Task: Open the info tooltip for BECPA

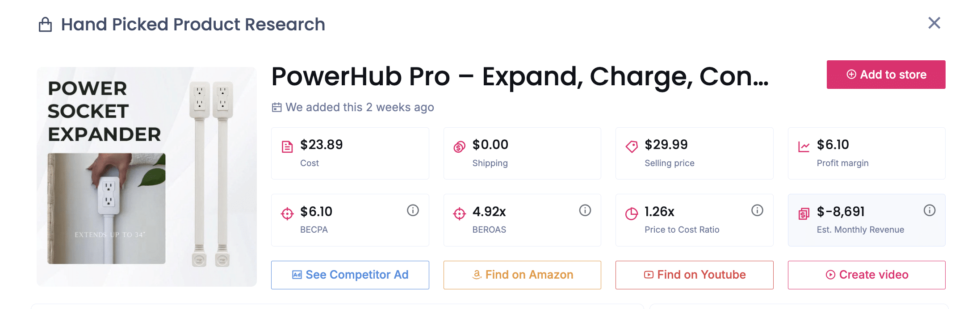Action: click(x=413, y=210)
